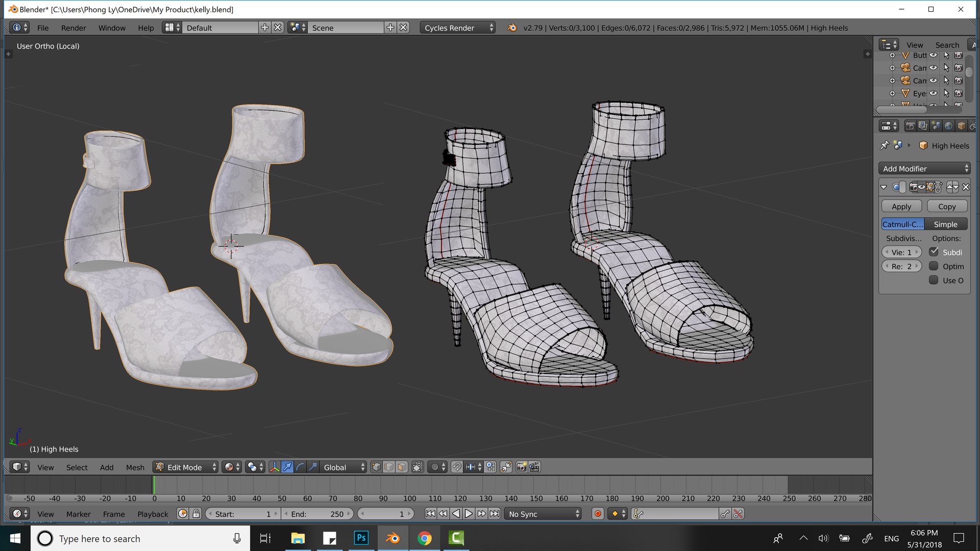Viewport: 980px width, 551px height.
Task: Expand the Eyes object tree row
Action: pyautogui.click(x=892, y=93)
